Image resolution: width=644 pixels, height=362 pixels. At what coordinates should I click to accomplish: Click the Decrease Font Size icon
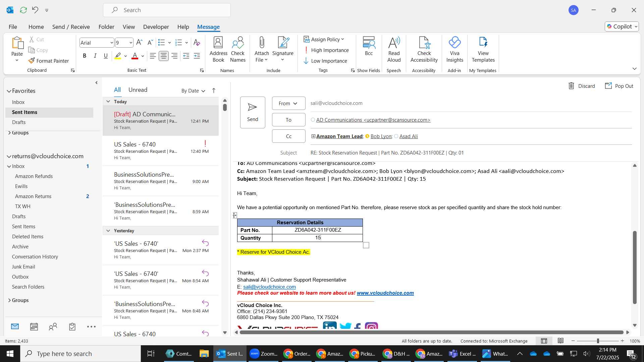(150, 42)
